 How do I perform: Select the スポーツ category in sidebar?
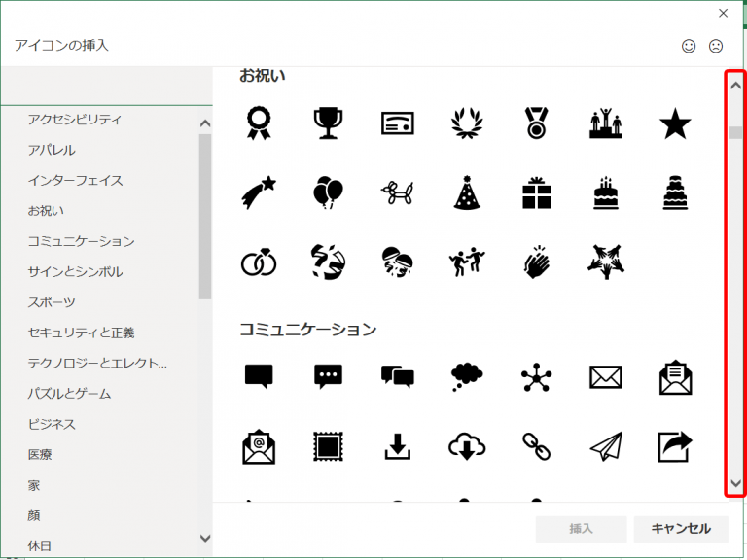(x=53, y=302)
